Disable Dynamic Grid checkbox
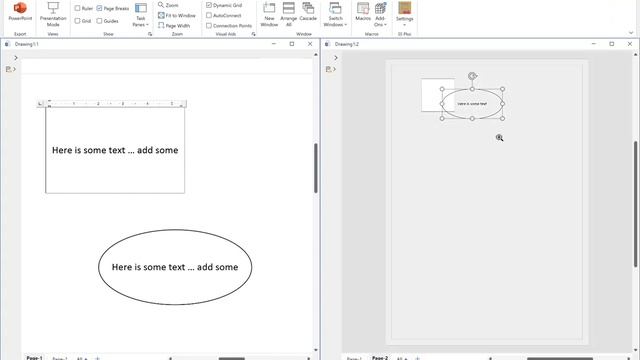This screenshot has width=640, height=360. coord(224,5)
